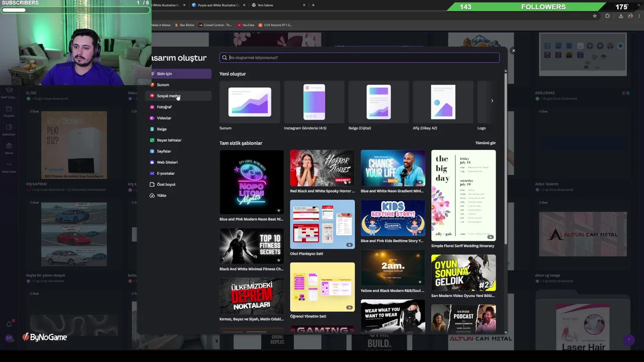Open Projeler in Canva left sidebar
This screenshot has height=362, width=644.
click(9, 111)
